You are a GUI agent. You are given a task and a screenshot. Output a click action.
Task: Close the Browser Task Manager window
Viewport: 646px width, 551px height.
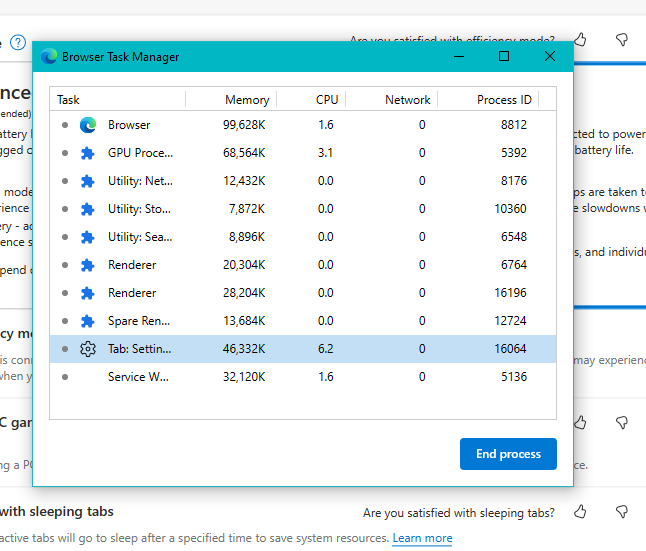pos(550,56)
